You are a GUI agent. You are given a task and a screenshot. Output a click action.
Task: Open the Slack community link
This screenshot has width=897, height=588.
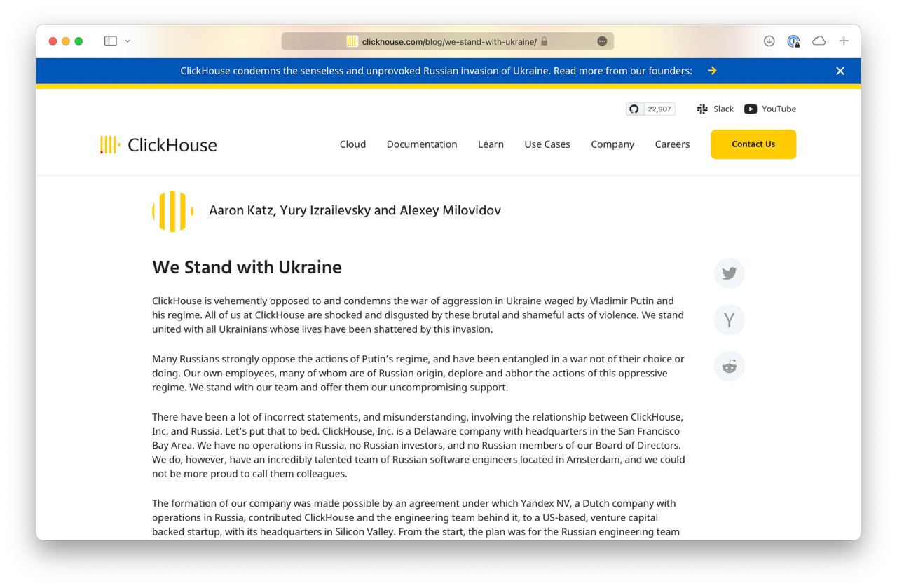(x=715, y=109)
